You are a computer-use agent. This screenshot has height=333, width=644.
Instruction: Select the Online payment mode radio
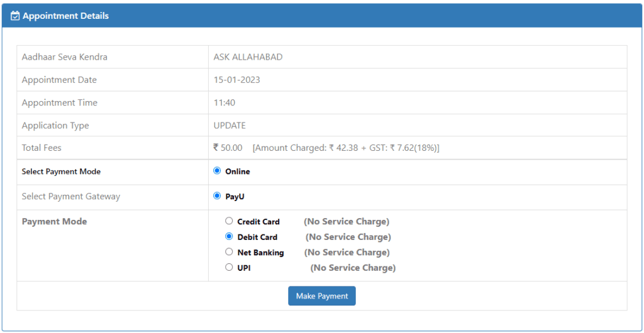tap(217, 171)
